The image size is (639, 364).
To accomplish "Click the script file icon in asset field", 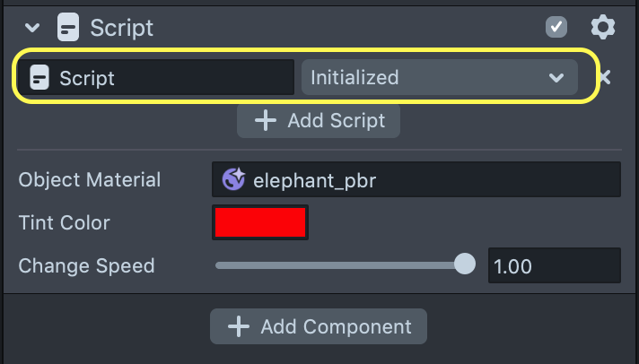I will click(x=39, y=77).
